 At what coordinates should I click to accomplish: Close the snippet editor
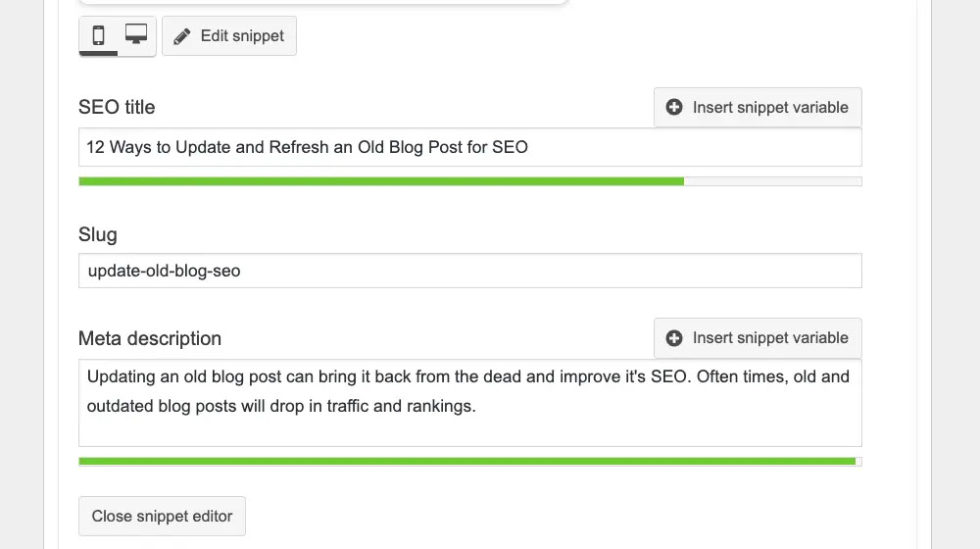(x=162, y=517)
